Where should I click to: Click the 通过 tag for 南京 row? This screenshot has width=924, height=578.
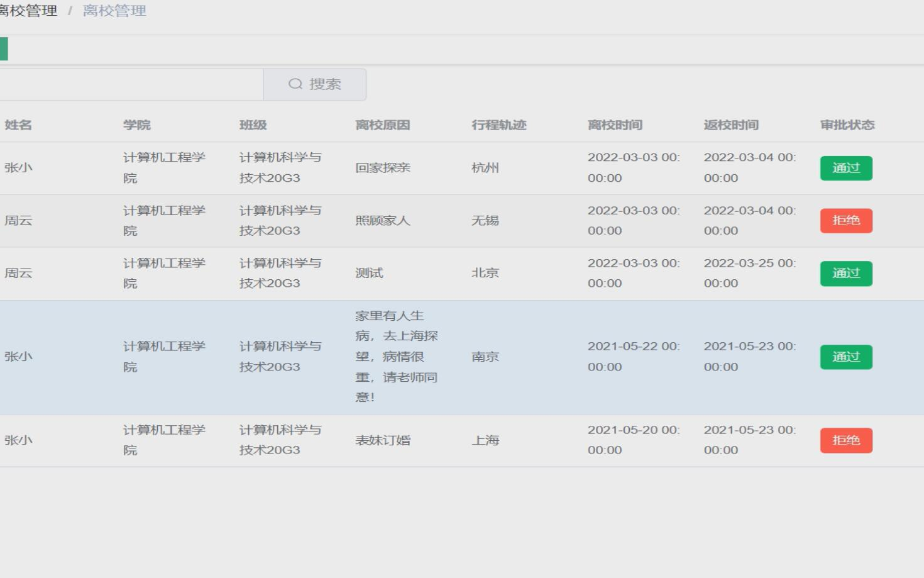846,357
